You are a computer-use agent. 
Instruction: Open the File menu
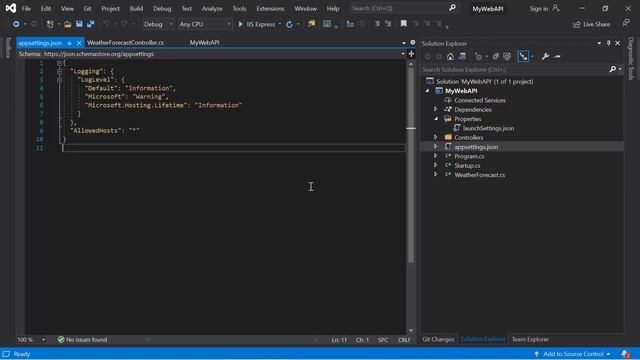(26, 8)
